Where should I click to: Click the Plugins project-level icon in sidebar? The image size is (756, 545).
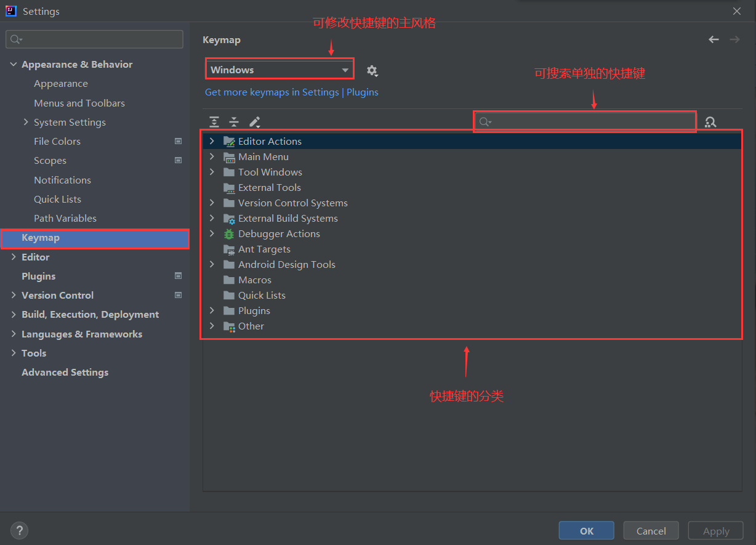(x=178, y=276)
